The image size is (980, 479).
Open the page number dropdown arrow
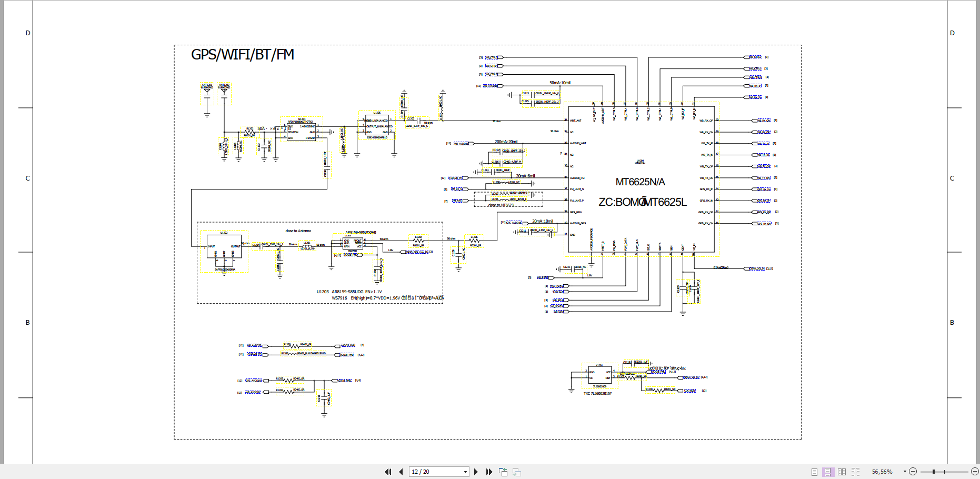(465, 472)
